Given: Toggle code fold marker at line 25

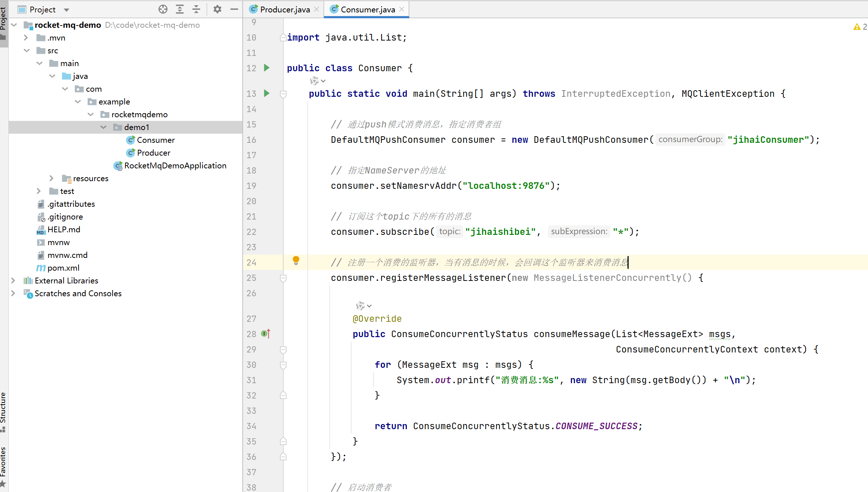Looking at the screenshot, I should coord(283,278).
